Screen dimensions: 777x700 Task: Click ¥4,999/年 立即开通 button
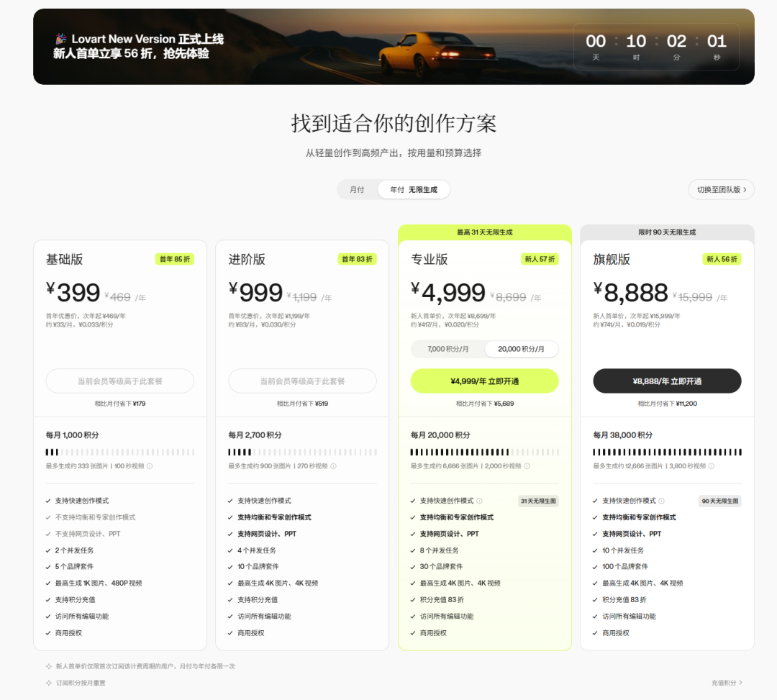tap(485, 381)
